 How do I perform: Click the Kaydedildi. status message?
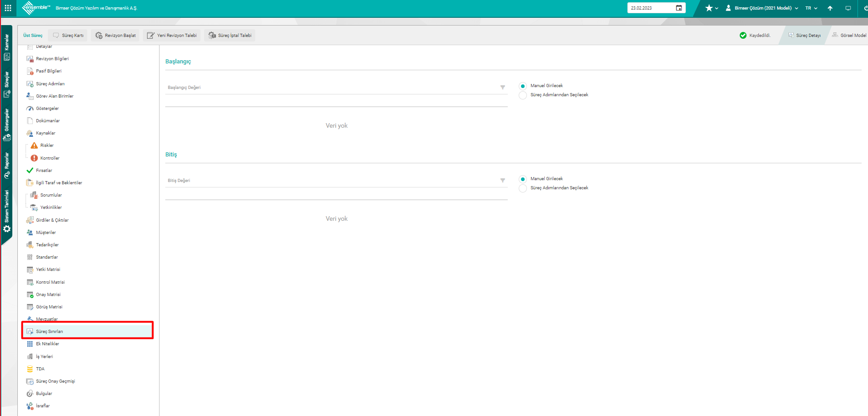(760, 36)
